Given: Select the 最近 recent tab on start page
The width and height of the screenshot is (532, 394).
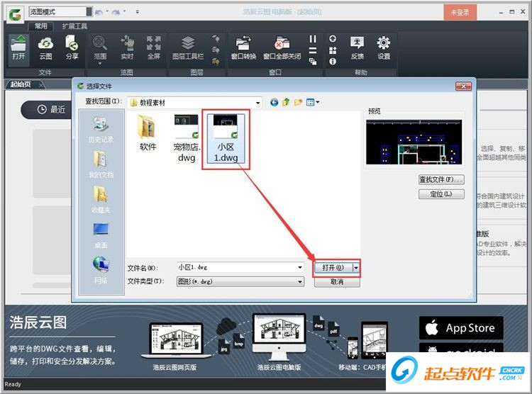Looking at the screenshot, I should (x=51, y=110).
